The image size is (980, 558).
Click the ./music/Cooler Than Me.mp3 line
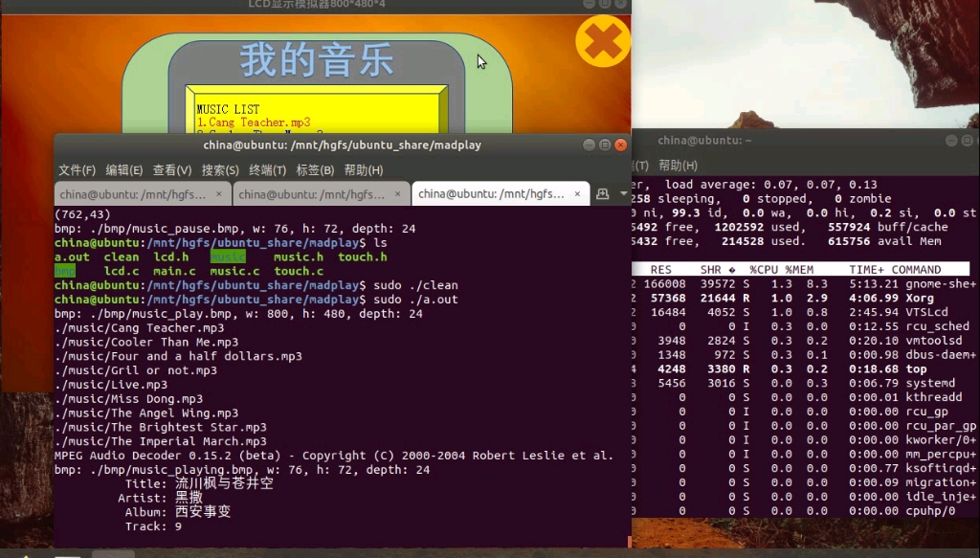[x=146, y=343]
